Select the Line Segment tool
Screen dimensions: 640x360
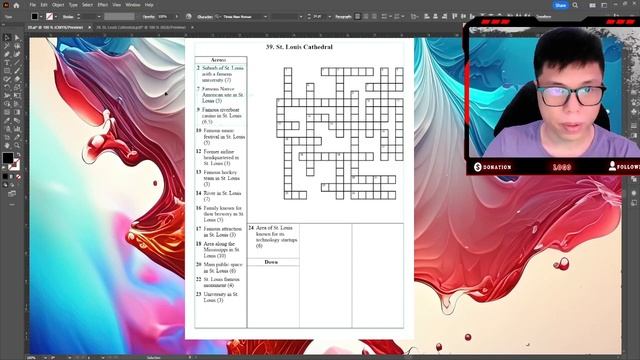pyautogui.click(x=17, y=62)
